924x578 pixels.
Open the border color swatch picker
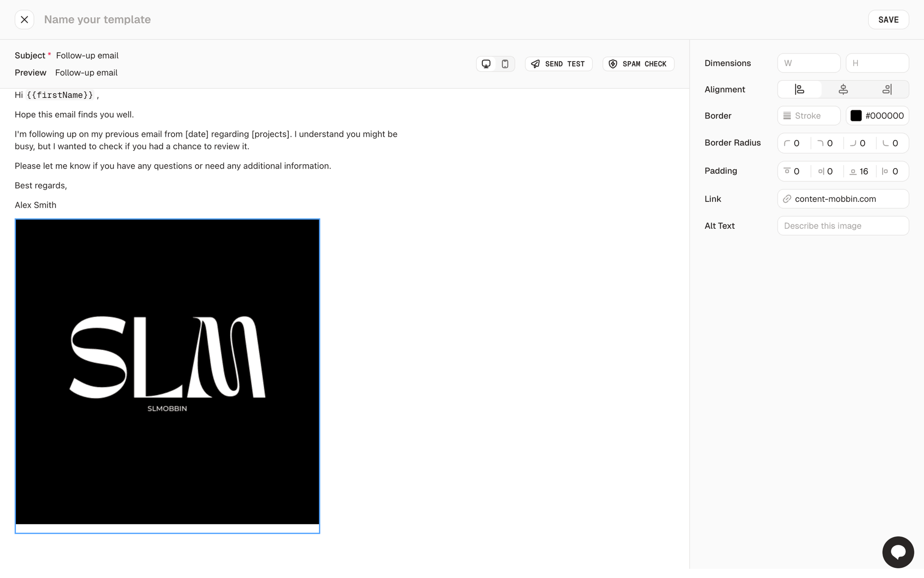point(856,116)
